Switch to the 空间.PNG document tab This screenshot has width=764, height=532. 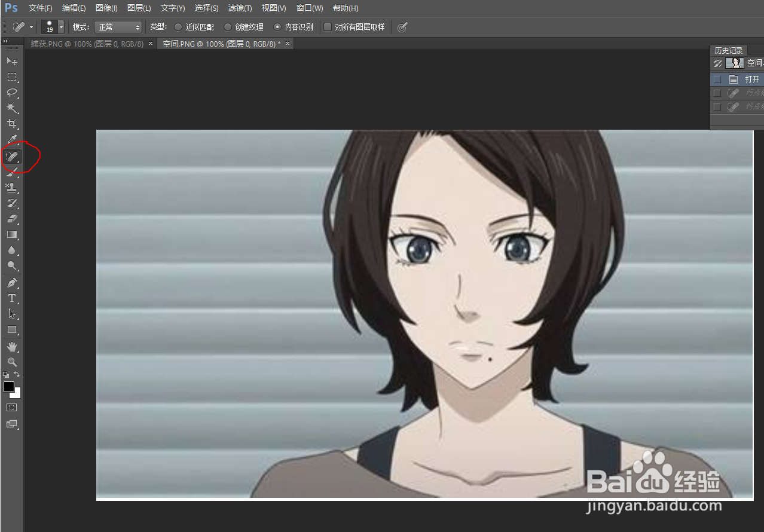222,44
